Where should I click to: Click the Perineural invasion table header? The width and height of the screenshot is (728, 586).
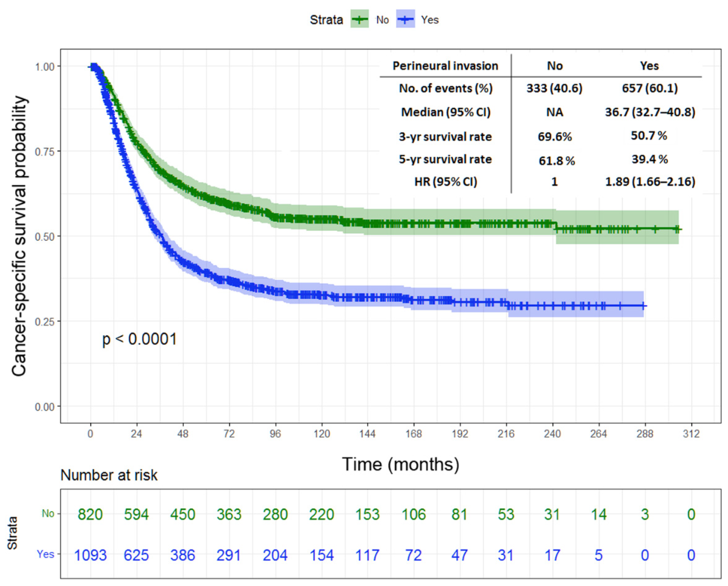coord(445,65)
